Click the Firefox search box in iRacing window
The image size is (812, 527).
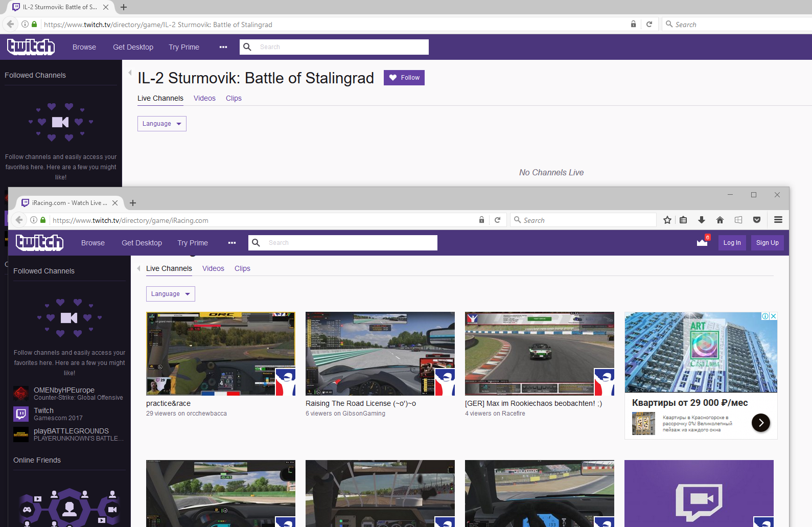coord(584,220)
